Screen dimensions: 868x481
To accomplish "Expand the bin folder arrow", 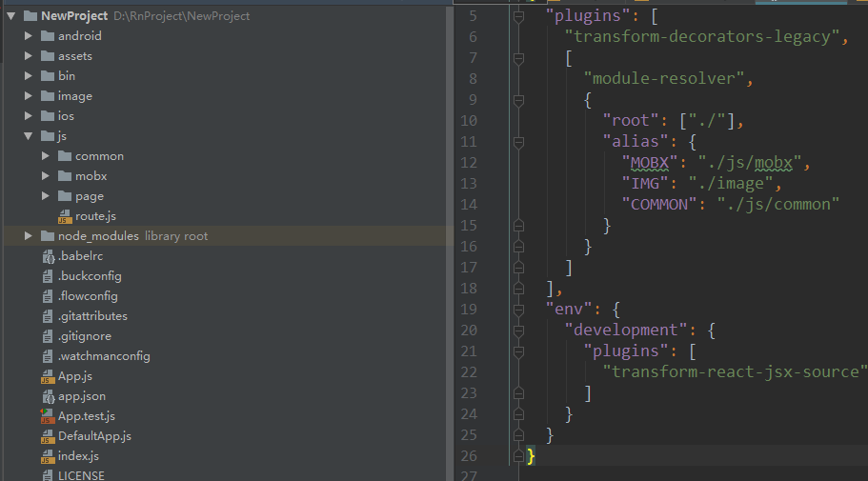I will [x=29, y=76].
